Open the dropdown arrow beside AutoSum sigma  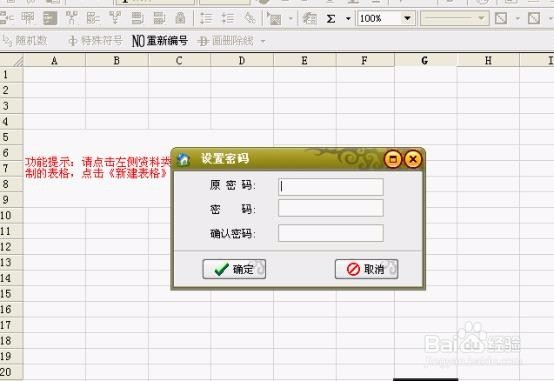348,18
